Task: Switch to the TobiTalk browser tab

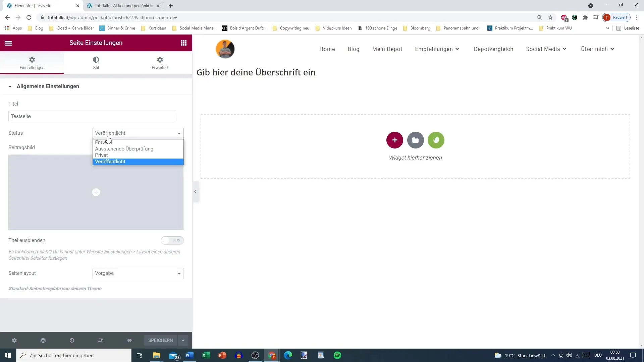Action: pos(123,6)
